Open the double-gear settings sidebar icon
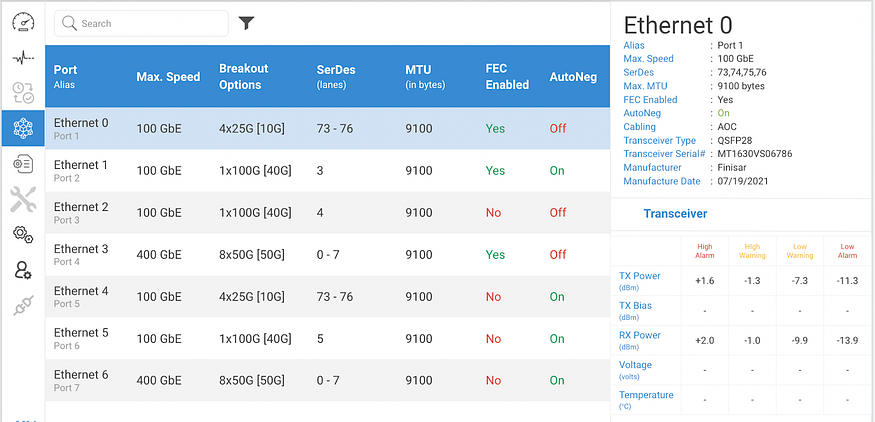Screen dimensions: 875x422 pyautogui.click(x=23, y=234)
